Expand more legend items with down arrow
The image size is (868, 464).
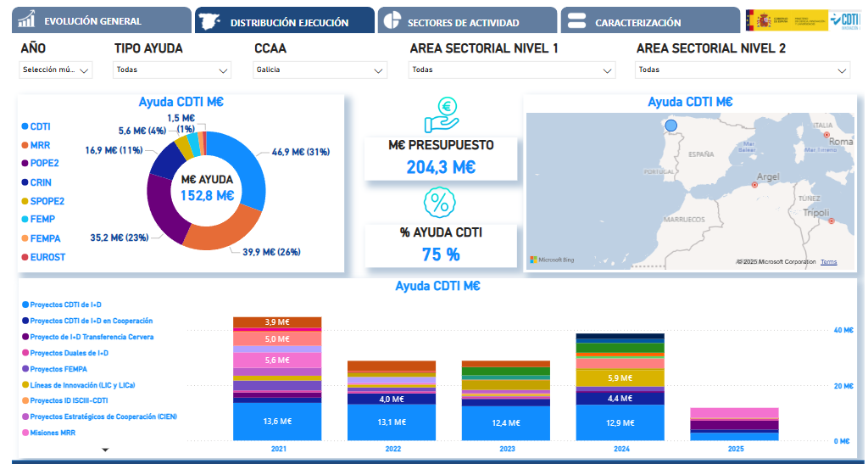click(x=105, y=450)
